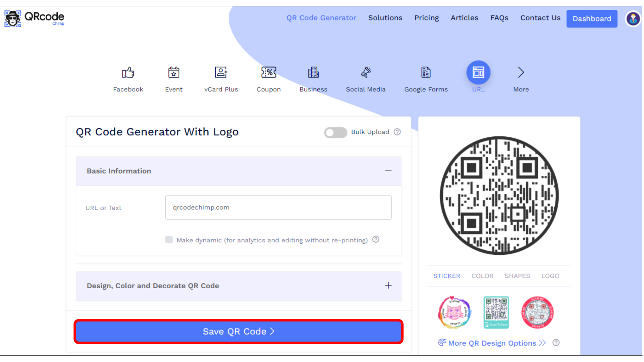This screenshot has width=644, height=362.
Task: Open the vCard Plus QR option
Action: 221,79
